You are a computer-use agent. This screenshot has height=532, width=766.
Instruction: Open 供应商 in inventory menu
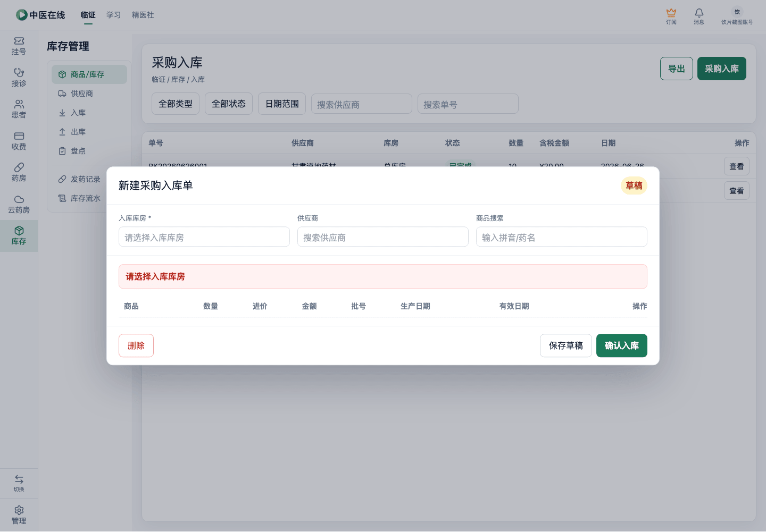tap(89, 94)
